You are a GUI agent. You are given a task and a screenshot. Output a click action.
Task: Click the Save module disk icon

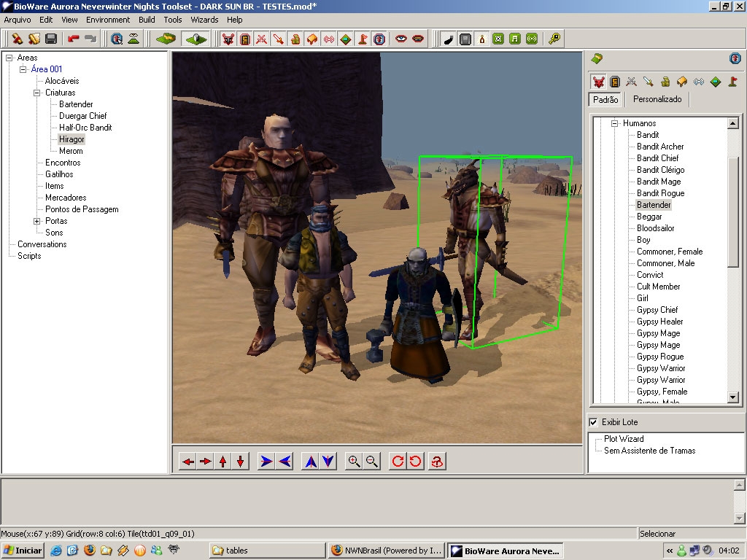click(51, 39)
